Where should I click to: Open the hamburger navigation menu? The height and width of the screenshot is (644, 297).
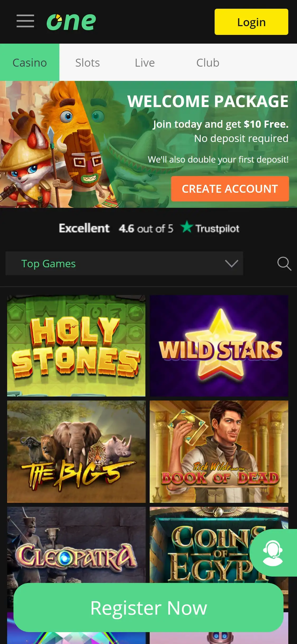click(x=25, y=21)
